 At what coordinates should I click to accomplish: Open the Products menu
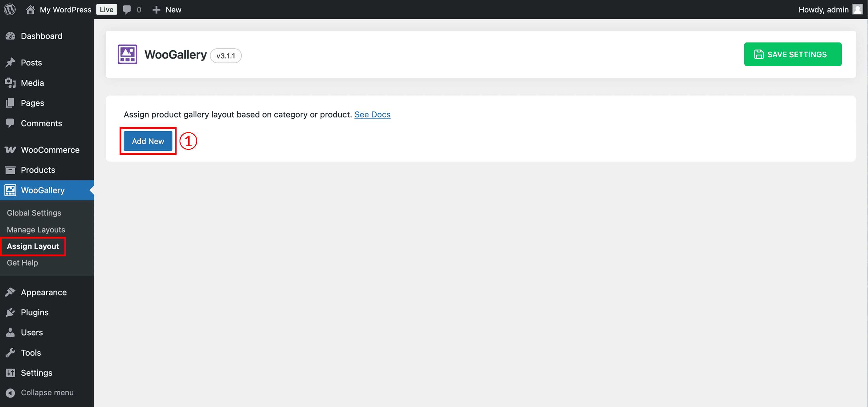(38, 170)
